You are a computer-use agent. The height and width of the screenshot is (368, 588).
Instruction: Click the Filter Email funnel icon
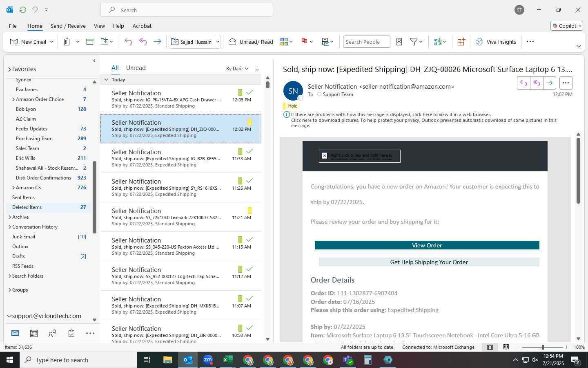coord(414,42)
